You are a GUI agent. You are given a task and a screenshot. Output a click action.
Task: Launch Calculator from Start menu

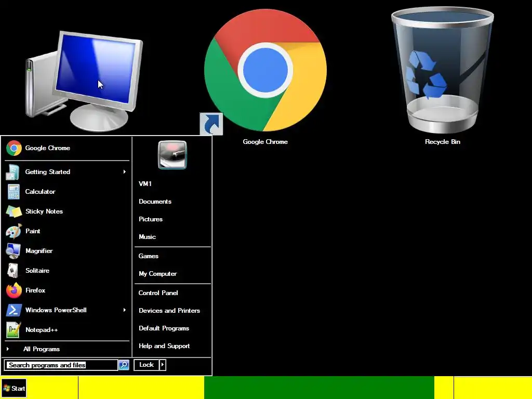coord(67,191)
